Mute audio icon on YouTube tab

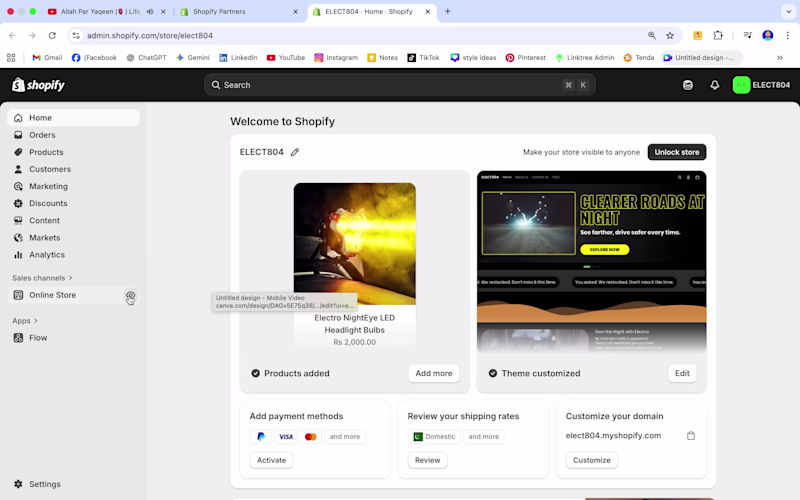coord(150,11)
